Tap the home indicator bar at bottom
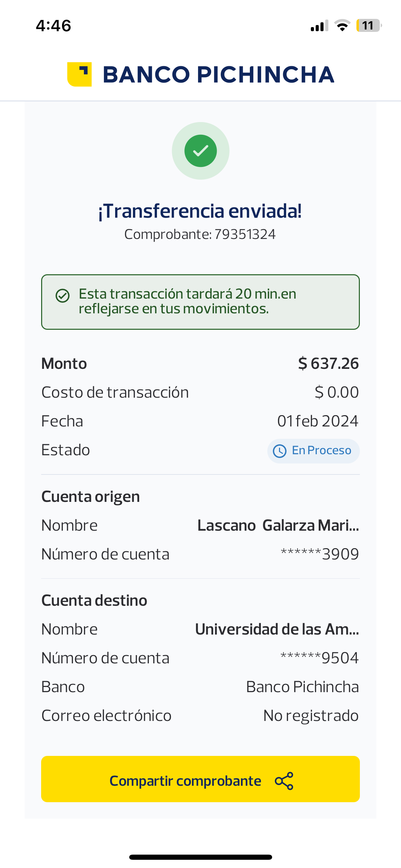 pos(200,857)
